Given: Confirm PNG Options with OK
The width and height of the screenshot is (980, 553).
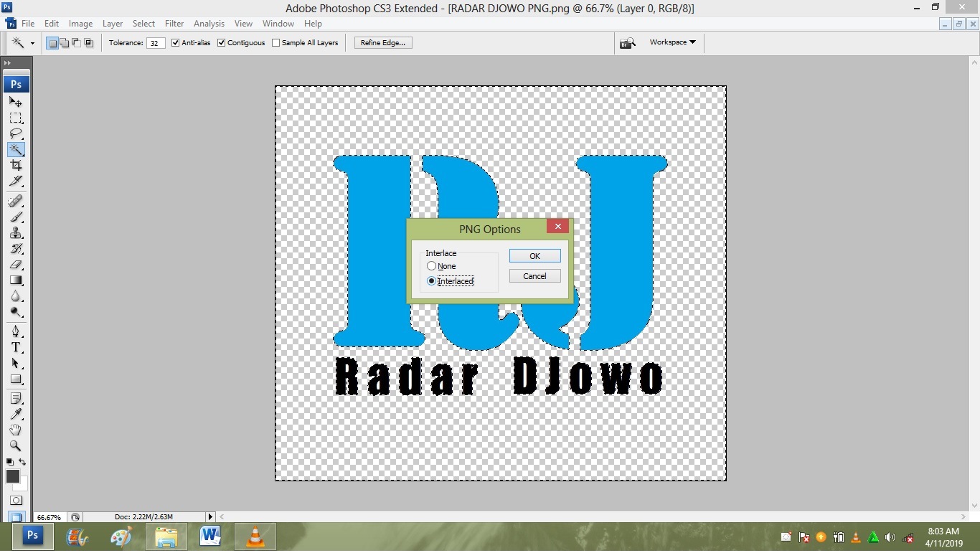Looking at the screenshot, I should [x=534, y=256].
